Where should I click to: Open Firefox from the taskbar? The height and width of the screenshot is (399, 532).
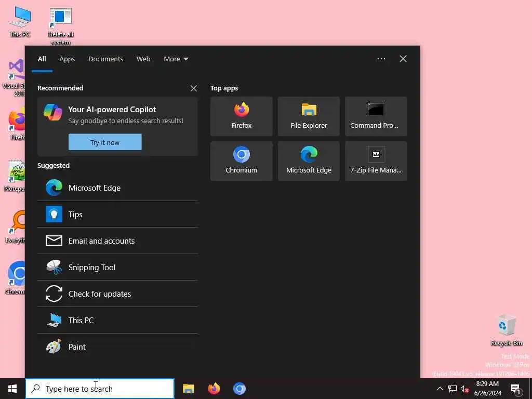[214, 389]
